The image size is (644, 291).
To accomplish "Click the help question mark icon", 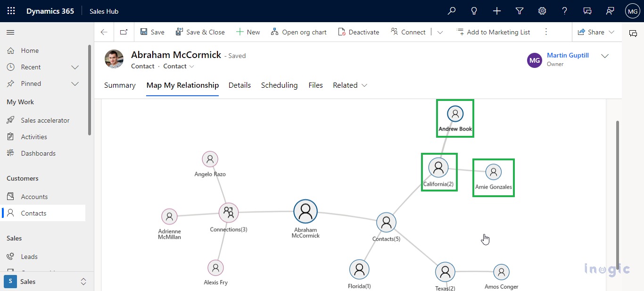I will [565, 11].
